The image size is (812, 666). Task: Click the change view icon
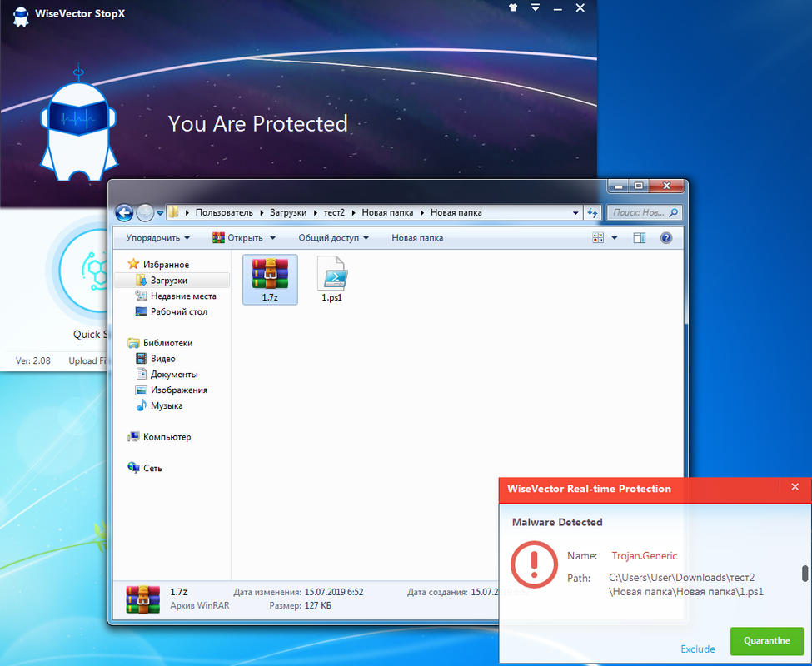[x=598, y=238]
